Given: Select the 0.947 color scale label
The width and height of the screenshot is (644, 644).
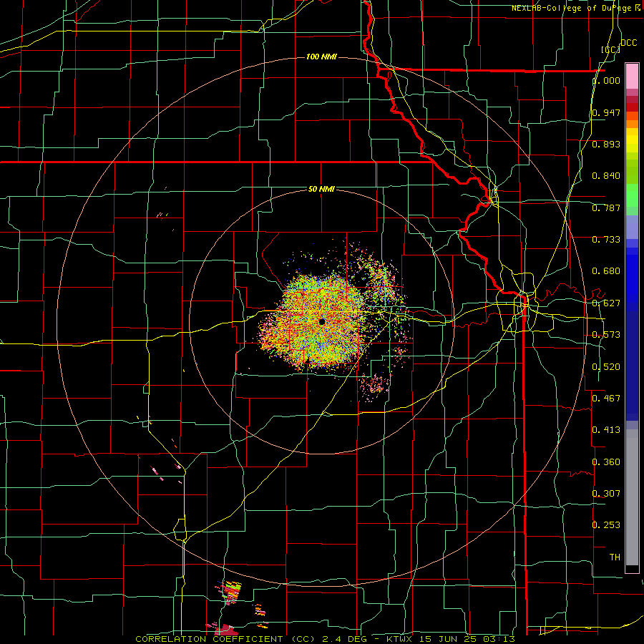Looking at the screenshot, I should tap(606, 112).
